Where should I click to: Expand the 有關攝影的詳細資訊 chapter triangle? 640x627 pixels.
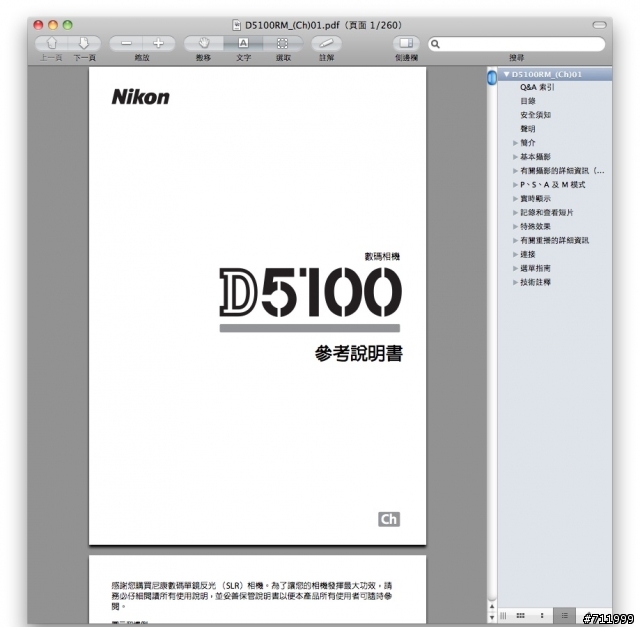click(x=515, y=171)
